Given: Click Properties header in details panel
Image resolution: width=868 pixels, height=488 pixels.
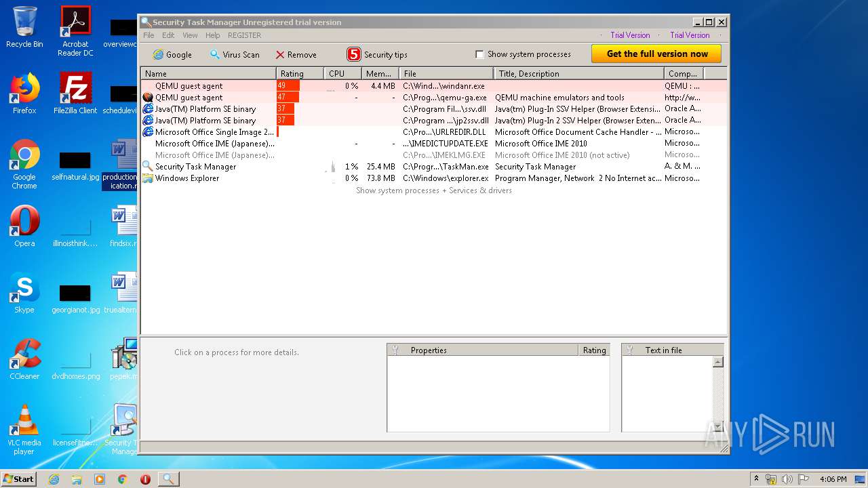Looking at the screenshot, I should click(x=482, y=350).
